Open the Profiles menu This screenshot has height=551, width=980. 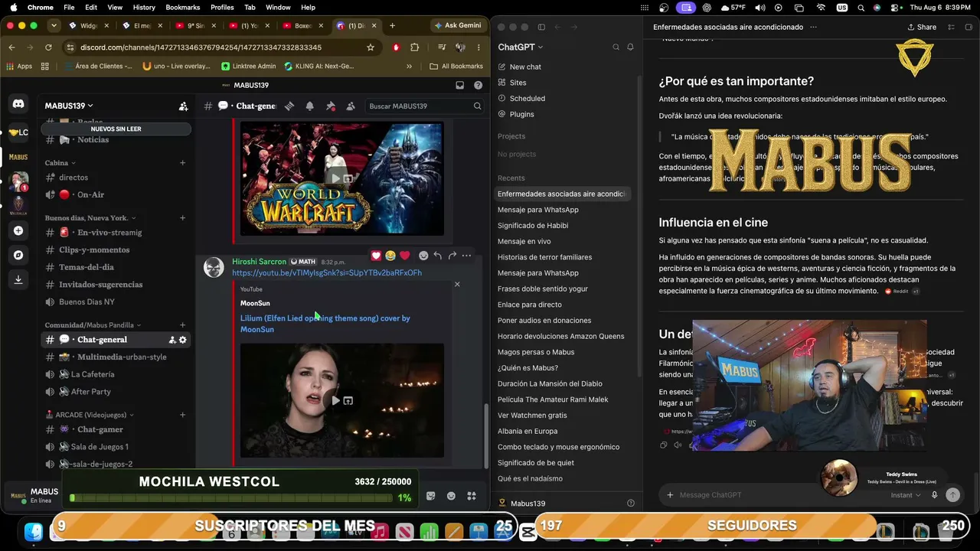coord(222,8)
